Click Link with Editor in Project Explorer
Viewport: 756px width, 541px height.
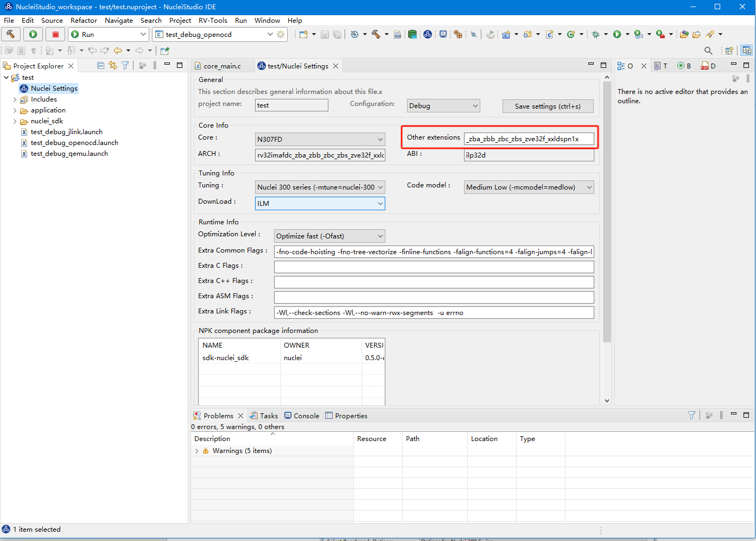(x=113, y=65)
